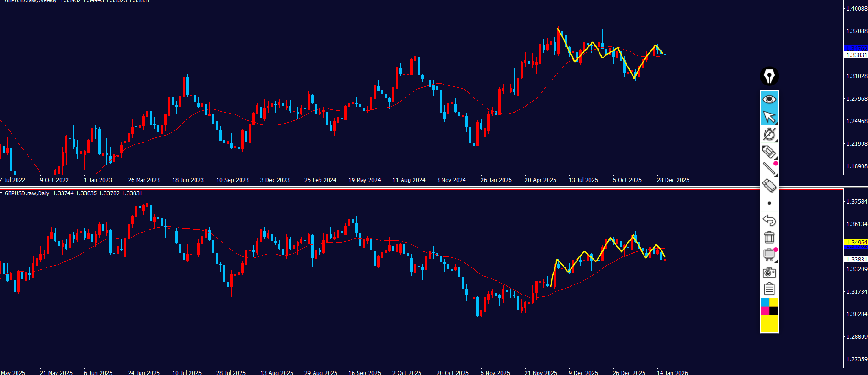This screenshot has width=868, height=375.
Task: Select the eraser tool
Action: (769, 186)
